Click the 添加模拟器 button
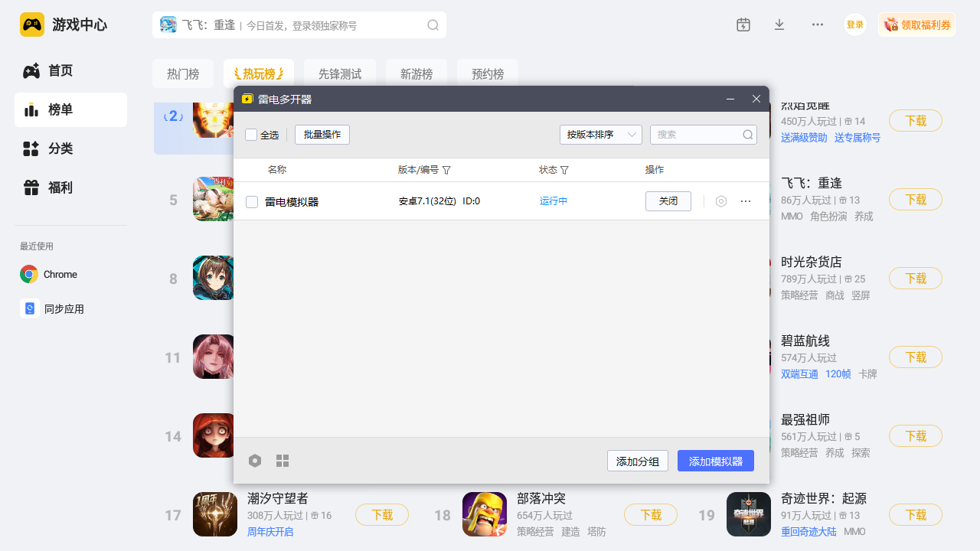This screenshot has width=980, height=551. (x=715, y=460)
